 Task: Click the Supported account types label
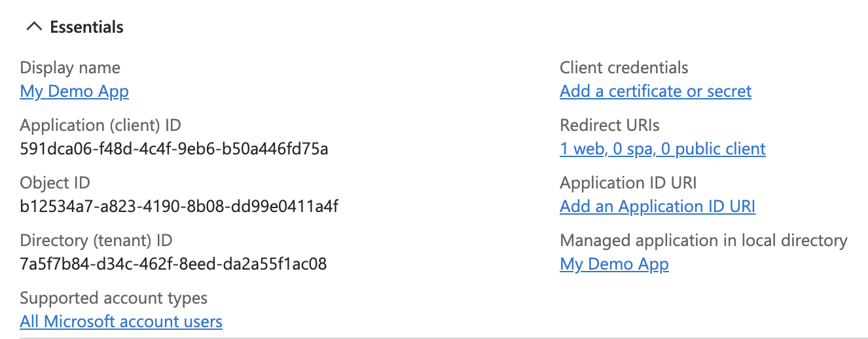coord(113,298)
